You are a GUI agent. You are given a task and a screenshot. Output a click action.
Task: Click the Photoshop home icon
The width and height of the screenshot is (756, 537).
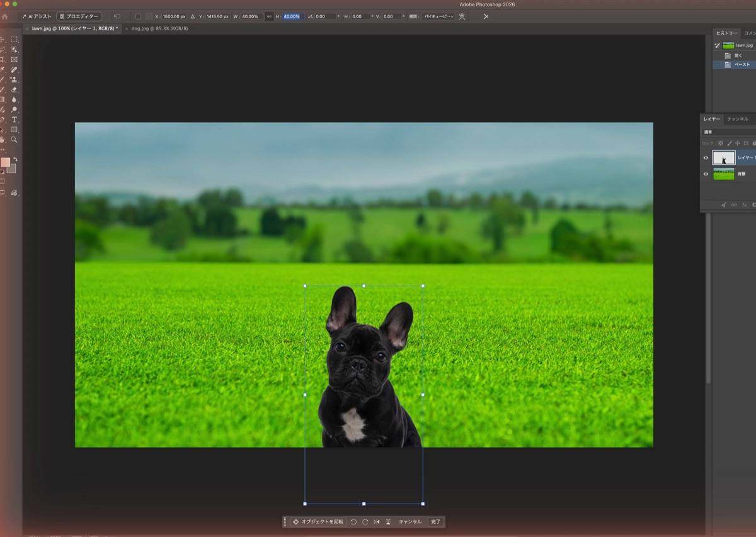point(4,16)
